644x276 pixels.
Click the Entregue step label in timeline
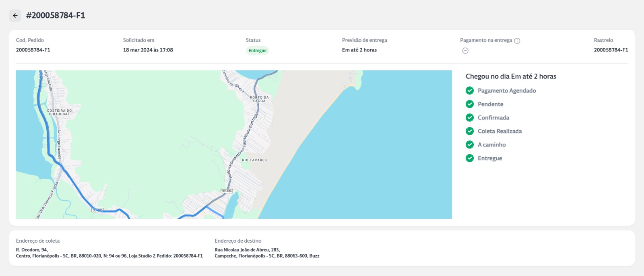pyautogui.click(x=490, y=158)
